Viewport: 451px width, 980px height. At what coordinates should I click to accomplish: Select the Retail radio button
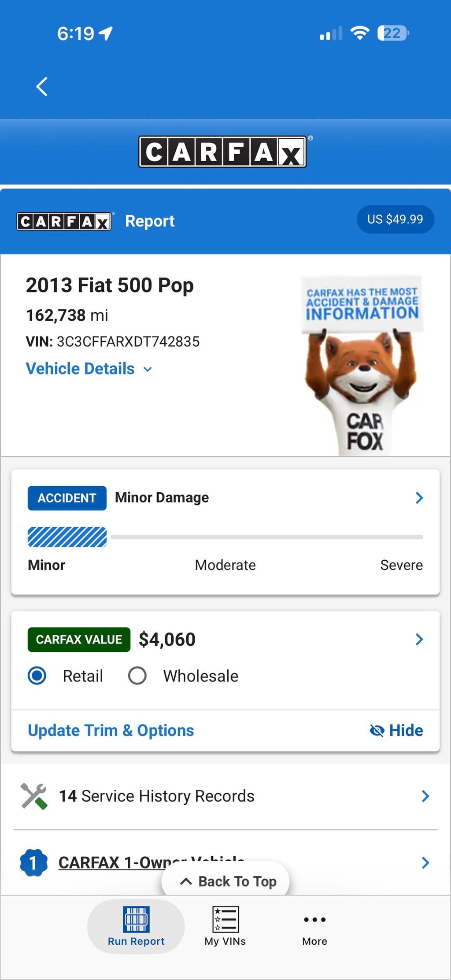37,676
